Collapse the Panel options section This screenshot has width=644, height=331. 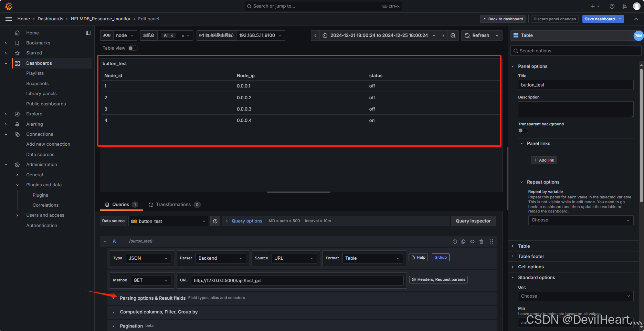532,66
